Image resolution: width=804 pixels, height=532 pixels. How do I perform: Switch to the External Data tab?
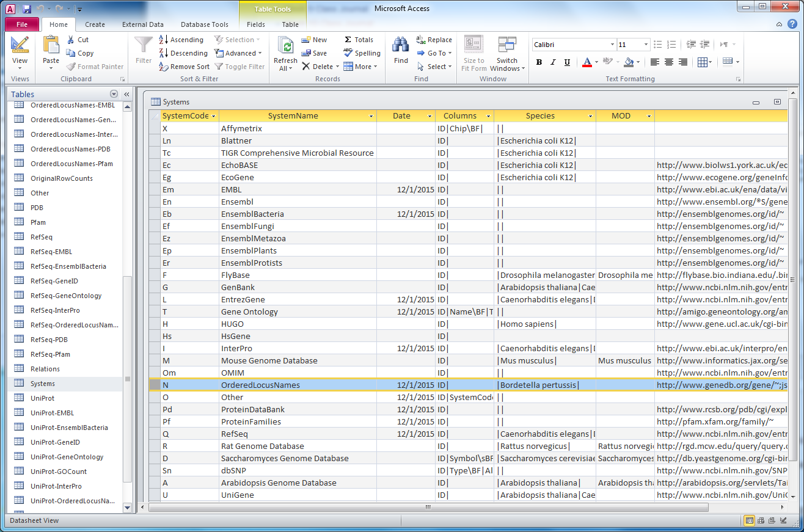tap(143, 24)
